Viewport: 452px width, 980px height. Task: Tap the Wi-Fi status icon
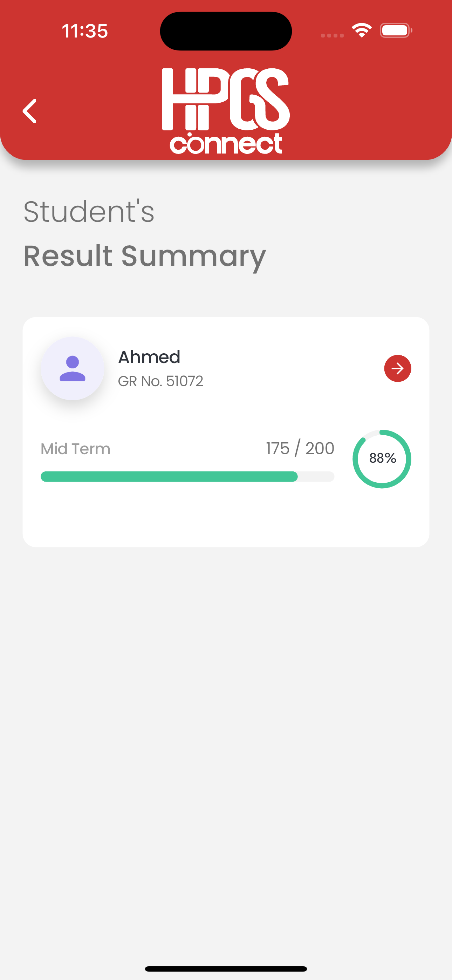point(362,30)
